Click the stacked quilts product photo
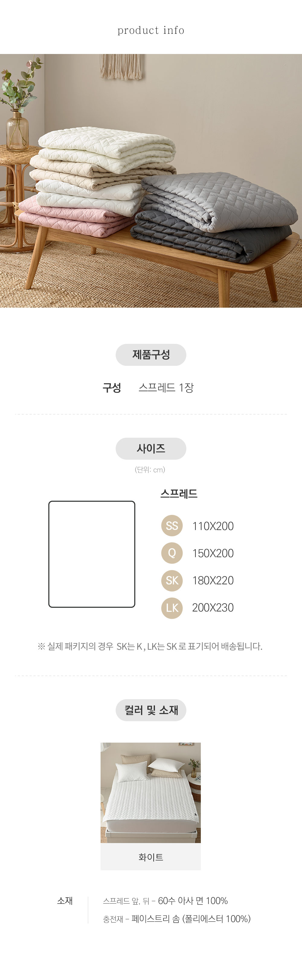Viewport: 302px width, 980px height. [151, 180]
